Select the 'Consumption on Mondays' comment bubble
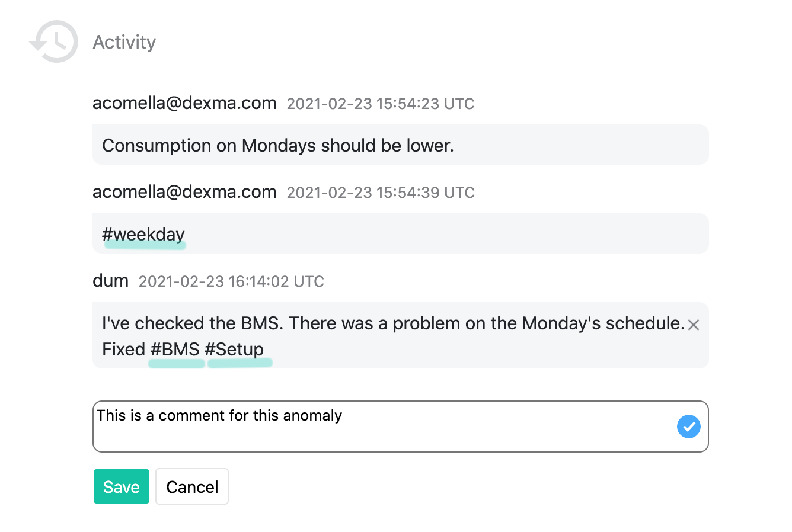Screen dimensions: 792x532 [401, 145]
